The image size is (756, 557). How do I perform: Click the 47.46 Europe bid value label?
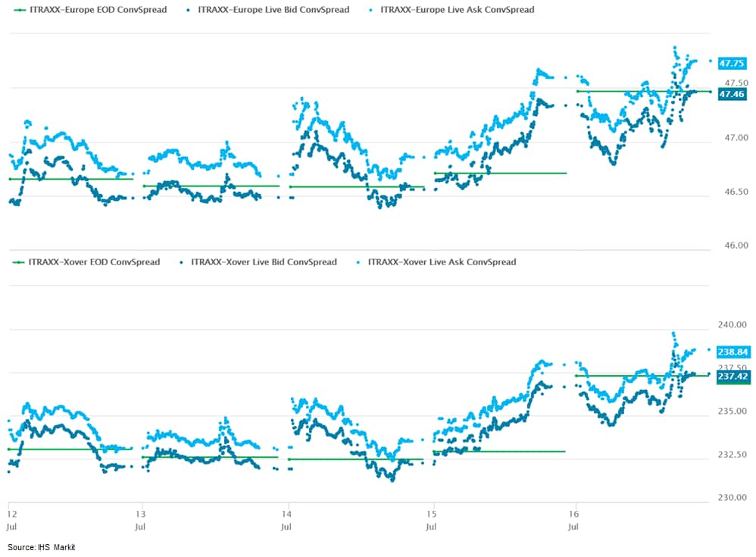click(x=733, y=94)
